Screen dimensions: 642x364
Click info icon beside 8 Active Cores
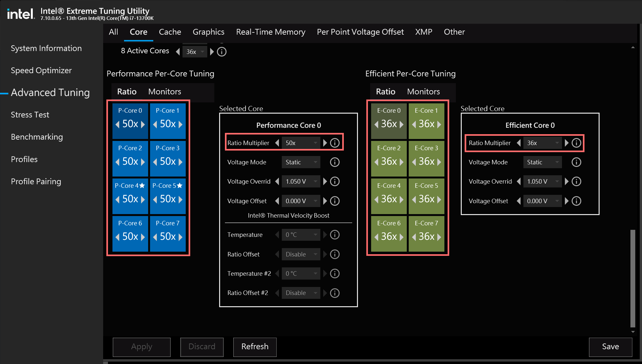coord(222,52)
